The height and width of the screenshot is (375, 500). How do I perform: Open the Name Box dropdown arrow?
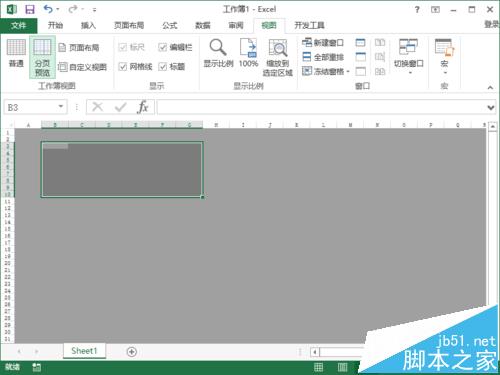pyautogui.click(x=61, y=107)
